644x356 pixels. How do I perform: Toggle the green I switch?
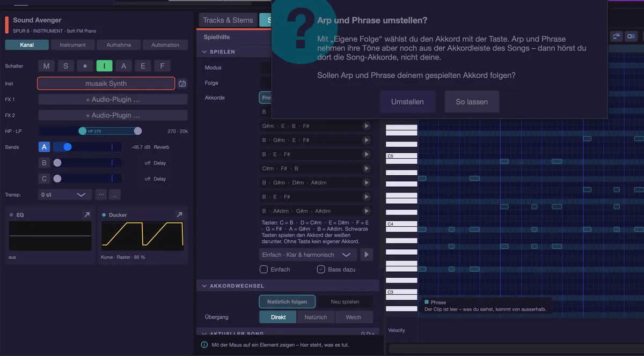(104, 66)
